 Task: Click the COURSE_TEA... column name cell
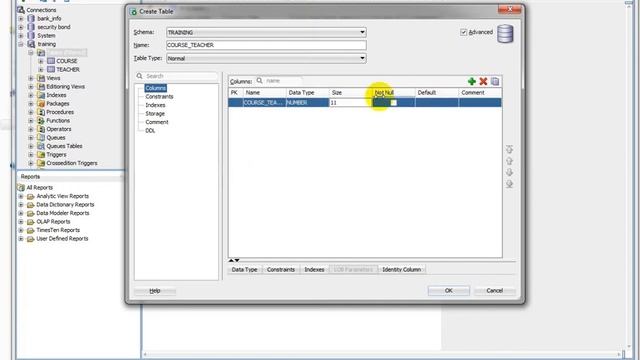tap(264, 103)
